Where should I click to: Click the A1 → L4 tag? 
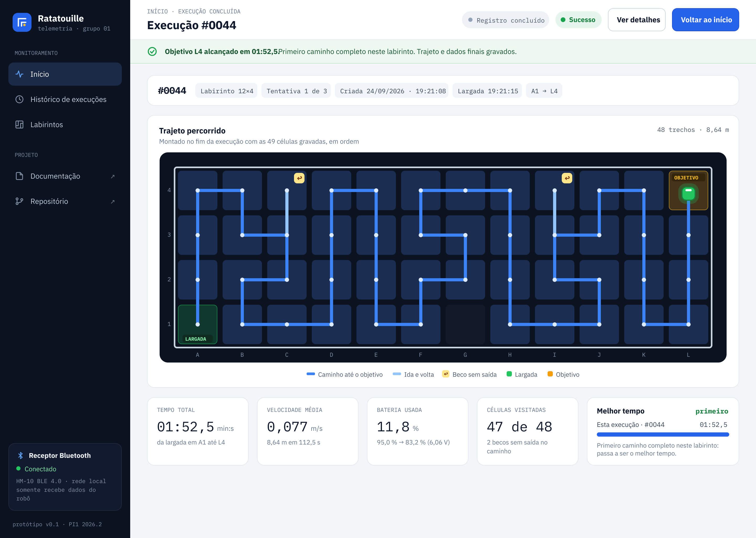[544, 91]
